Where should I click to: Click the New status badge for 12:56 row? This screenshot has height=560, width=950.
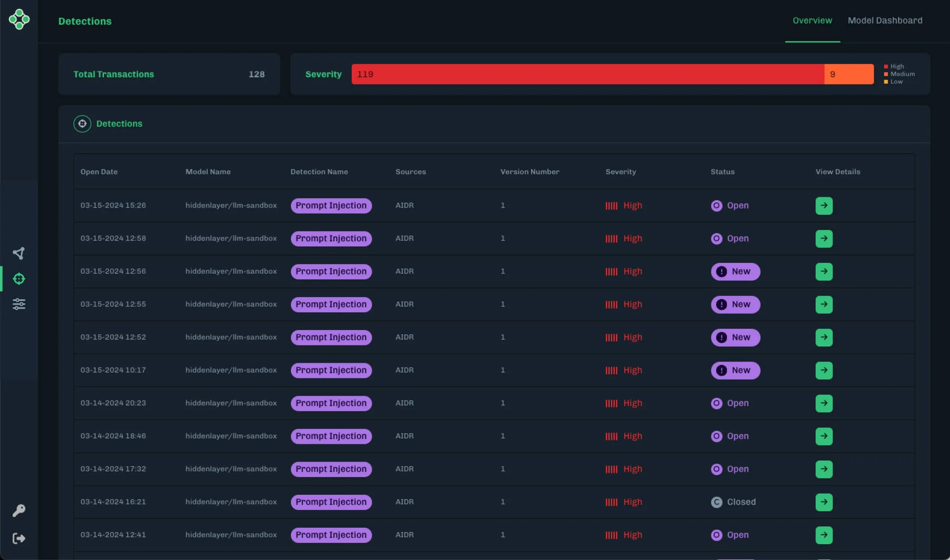(735, 271)
